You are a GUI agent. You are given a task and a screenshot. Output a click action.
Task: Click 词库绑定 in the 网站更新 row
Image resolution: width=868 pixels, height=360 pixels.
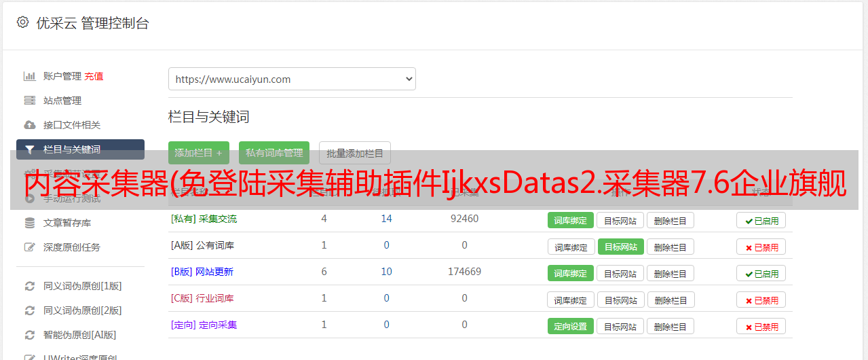[x=571, y=273]
